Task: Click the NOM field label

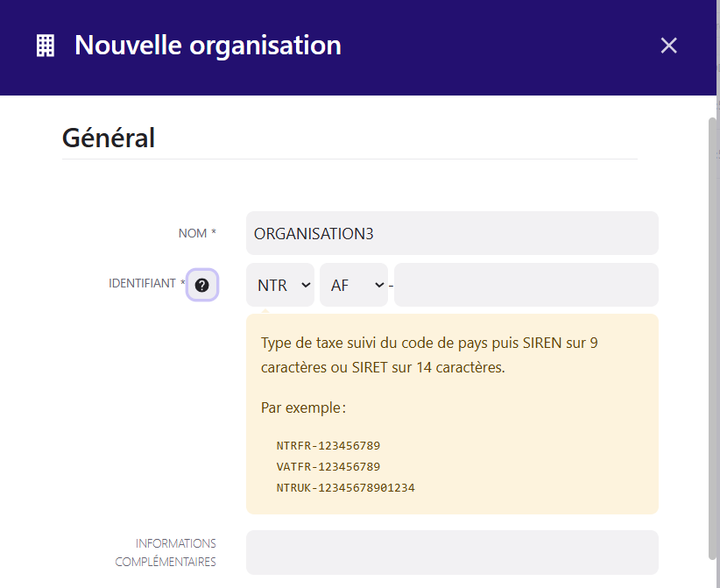Action: [x=193, y=233]
